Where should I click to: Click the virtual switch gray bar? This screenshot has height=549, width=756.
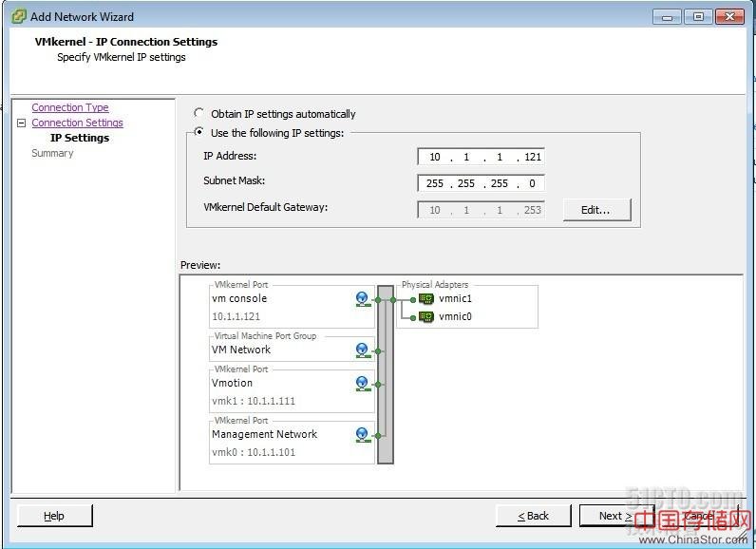tap(386, 374)
